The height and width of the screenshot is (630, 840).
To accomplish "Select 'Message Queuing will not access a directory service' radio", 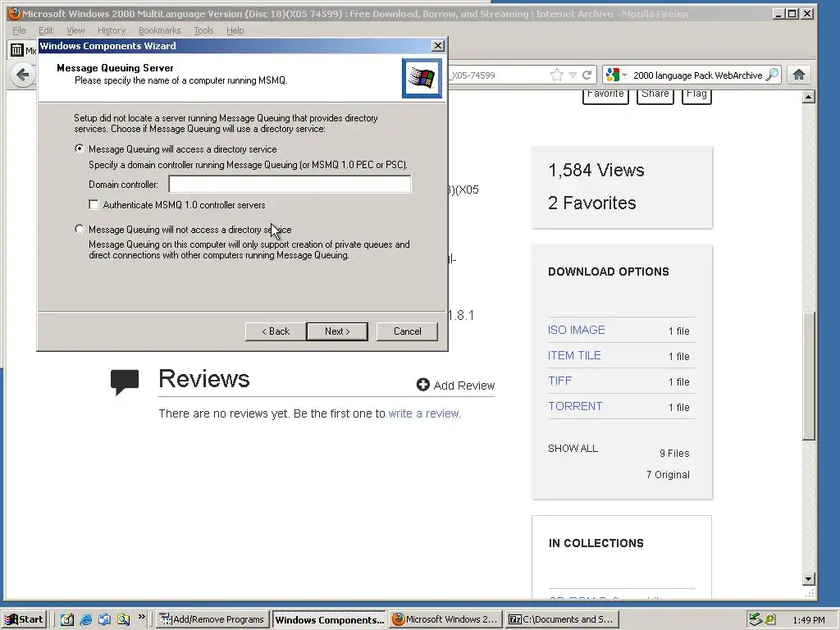I will (80, 230).
